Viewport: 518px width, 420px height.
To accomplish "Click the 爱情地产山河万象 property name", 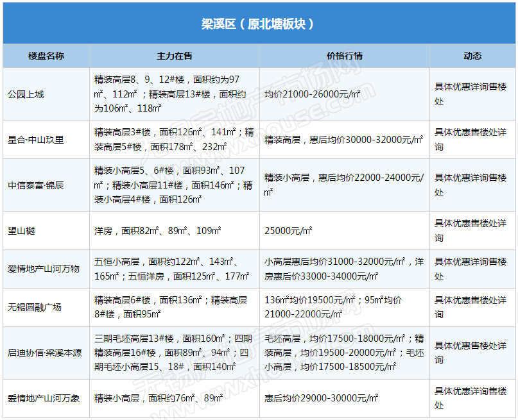I will 44,398.
